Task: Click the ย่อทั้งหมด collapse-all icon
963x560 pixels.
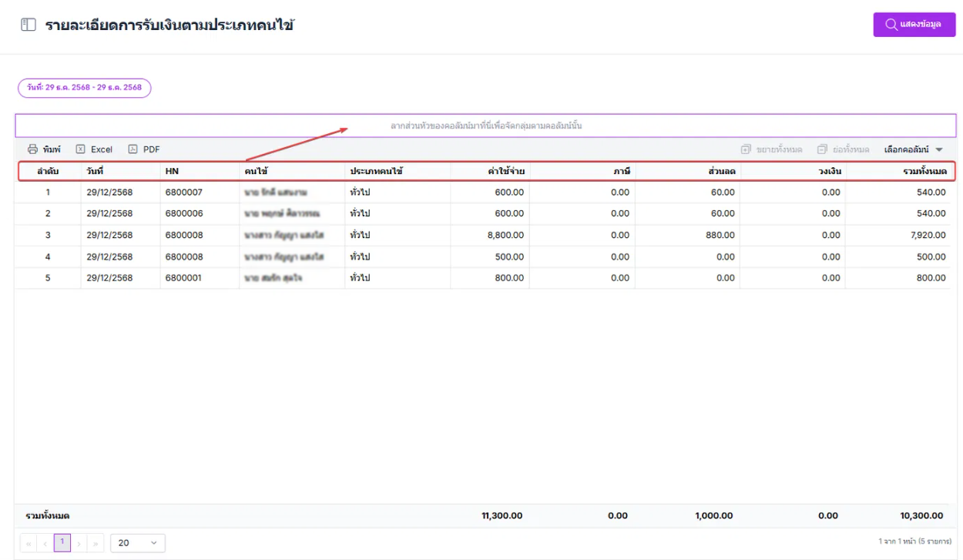Action: coord(822,149)
